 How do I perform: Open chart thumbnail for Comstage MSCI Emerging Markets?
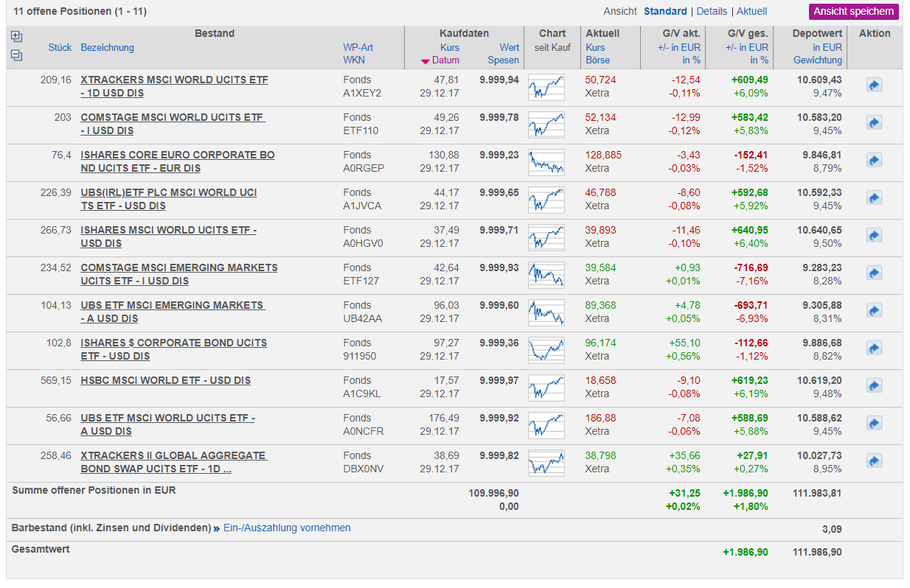coord(546,274)
